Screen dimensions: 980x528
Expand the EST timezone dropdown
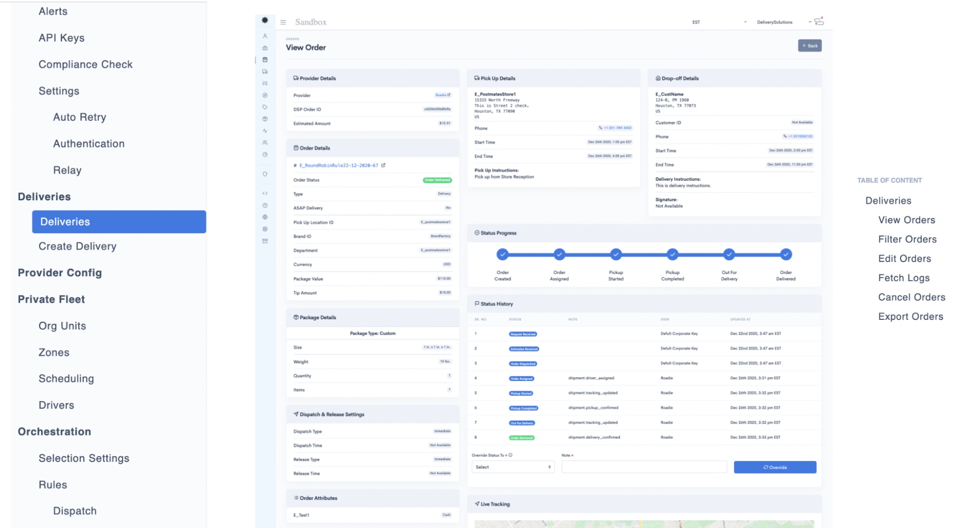pyautogui.click(x=720, y=22)
